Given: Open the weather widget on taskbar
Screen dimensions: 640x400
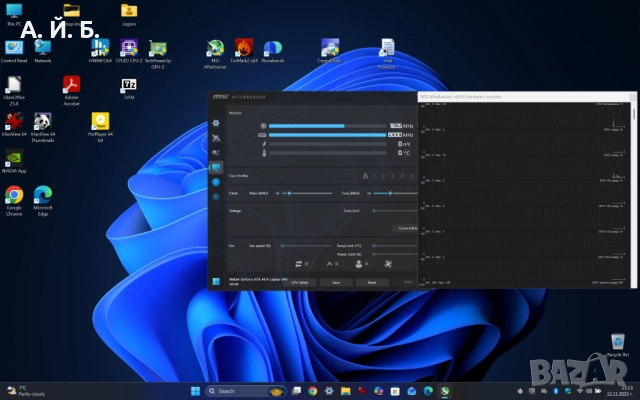Looking at the screenshot, I should coord(26,391).
